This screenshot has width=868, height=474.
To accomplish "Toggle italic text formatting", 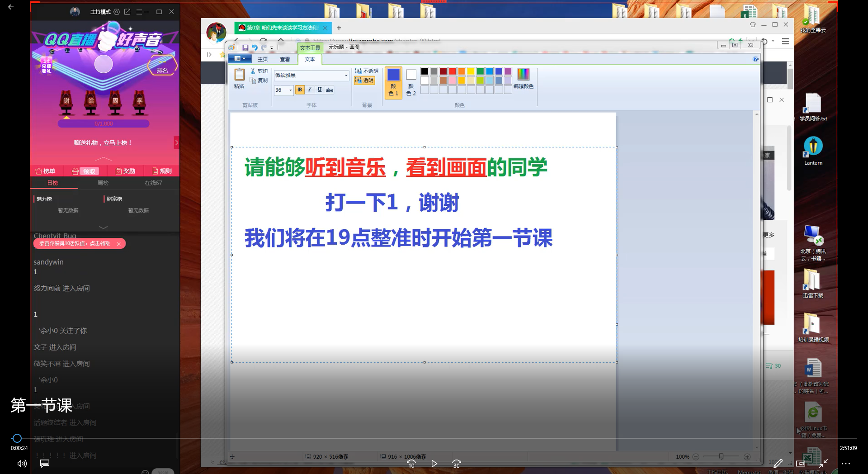I will [x=310, y=90].
